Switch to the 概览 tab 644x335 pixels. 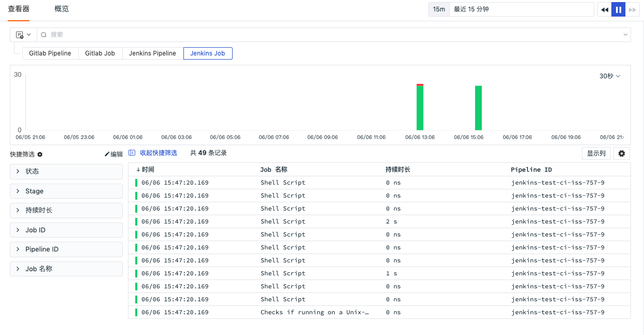(62, 9)
